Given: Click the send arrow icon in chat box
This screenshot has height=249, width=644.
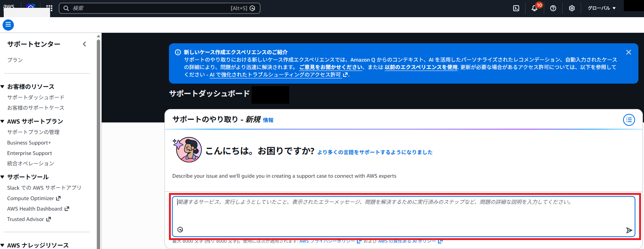Looking at the screenshot, I should pyautogui.click(x=629, y=230).
